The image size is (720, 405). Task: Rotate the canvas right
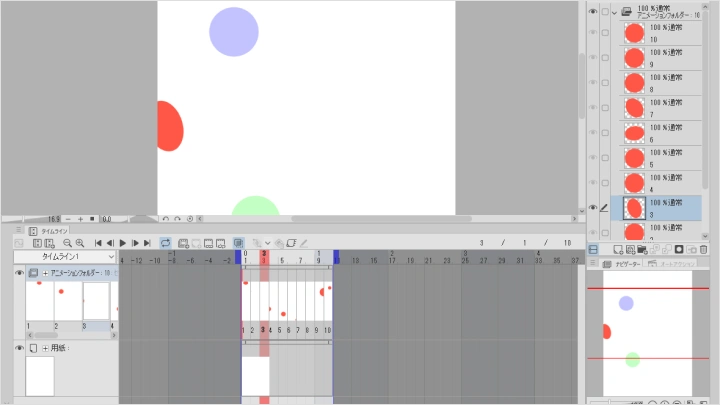pyautogui.click(x=177, y=219)
